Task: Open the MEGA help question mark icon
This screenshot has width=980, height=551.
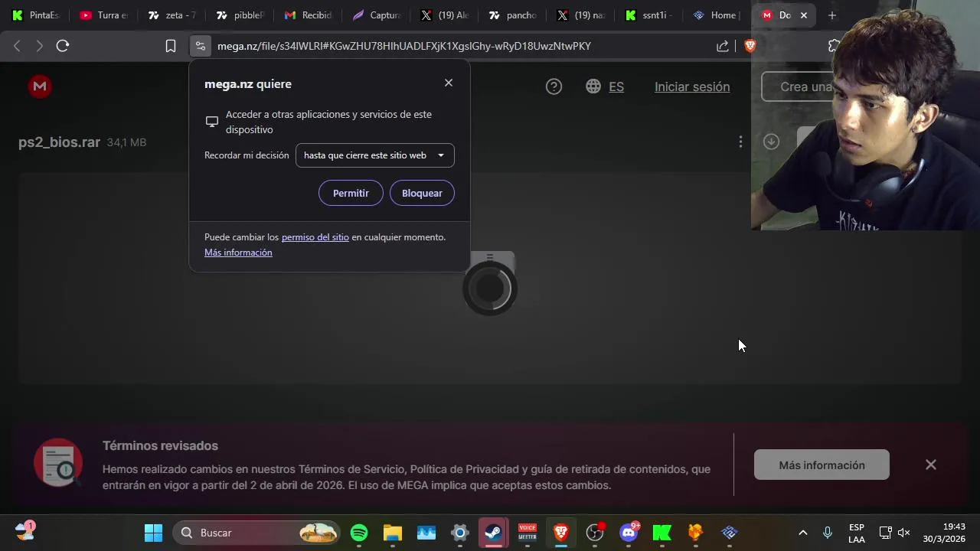Action: click(x=554, y=86)
